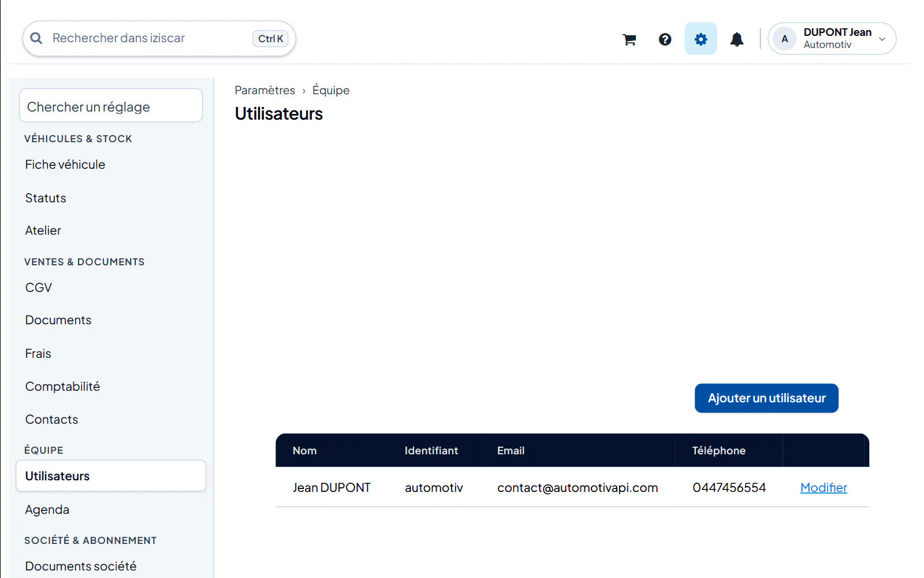Image resolution: width=924 pixels, height=578 pixels.
Task: Open Frais settings
Action: (38, 354)
